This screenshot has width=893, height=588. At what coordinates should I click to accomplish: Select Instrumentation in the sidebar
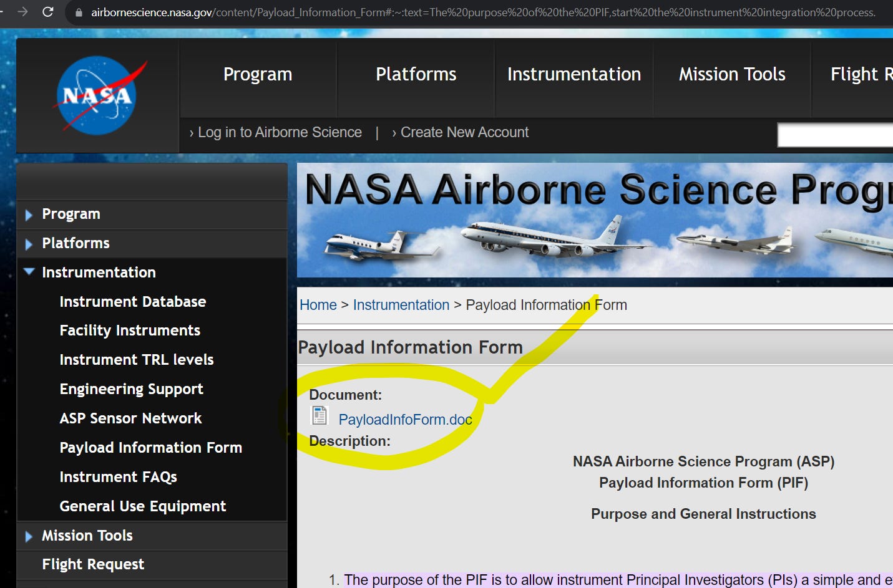click(99, 272)
